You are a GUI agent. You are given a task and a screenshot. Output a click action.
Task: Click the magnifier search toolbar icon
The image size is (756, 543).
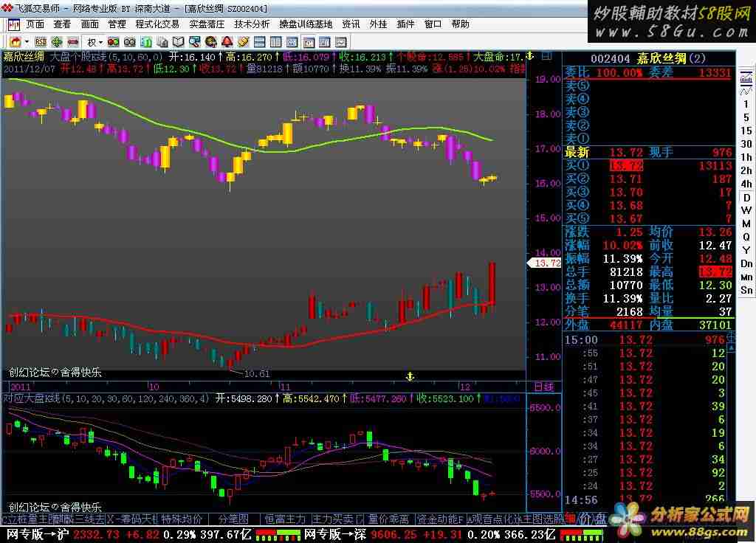(x=195, y=42)
